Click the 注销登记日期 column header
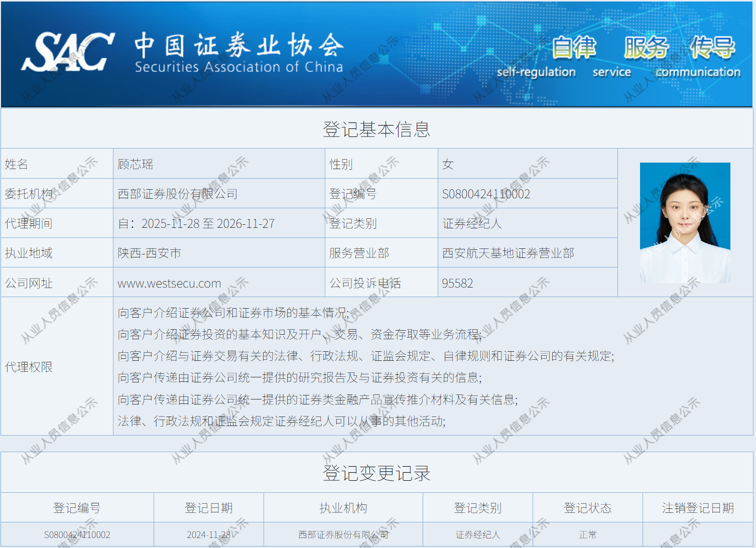The image size is (756, 548). pos(698,508)
